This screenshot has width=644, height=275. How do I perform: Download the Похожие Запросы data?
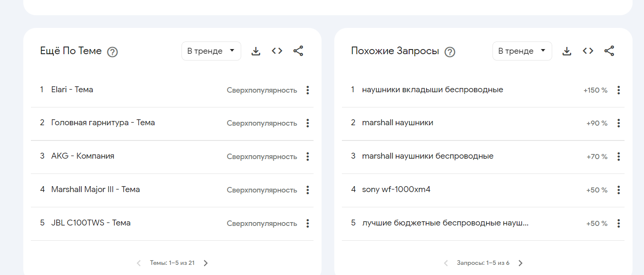tap(567, 51)
